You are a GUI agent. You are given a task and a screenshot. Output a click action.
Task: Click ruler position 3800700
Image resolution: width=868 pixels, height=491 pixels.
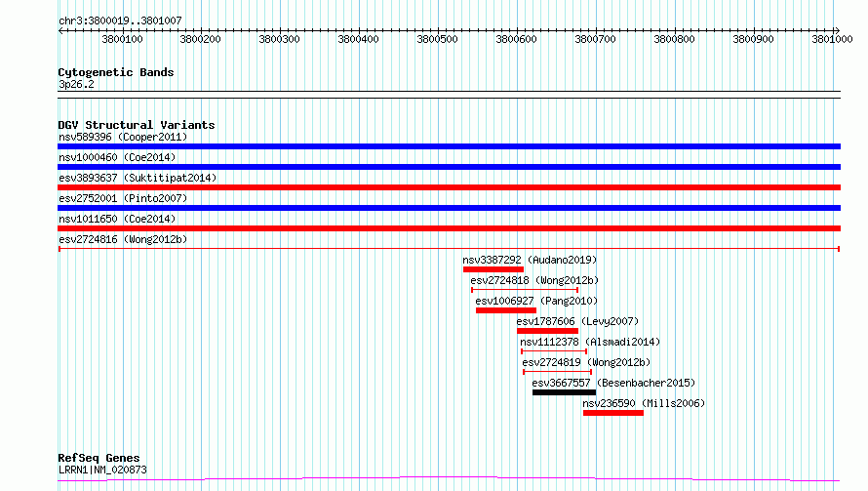pyautogui.click(x=596, y=39)
